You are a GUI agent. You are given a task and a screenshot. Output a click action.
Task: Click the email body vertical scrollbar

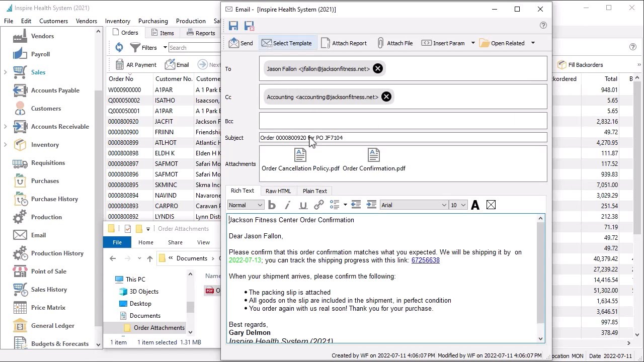pyautogui.click(x=541, y=279)
